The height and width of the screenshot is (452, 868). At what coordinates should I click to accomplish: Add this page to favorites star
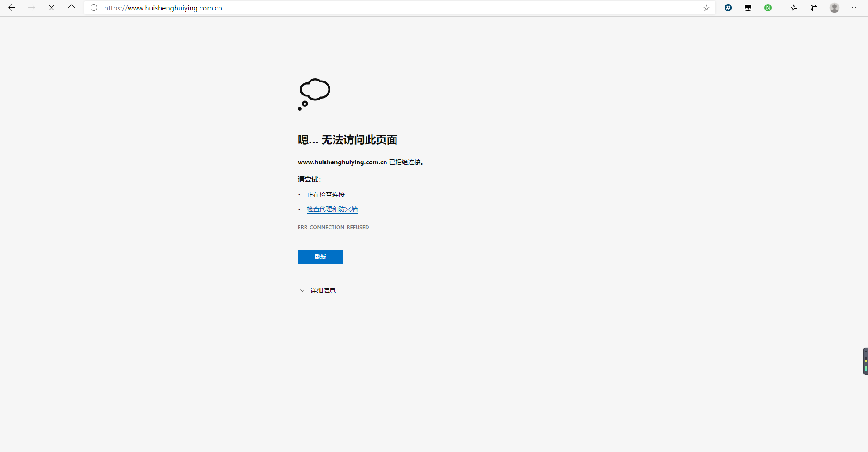tap(706, 8)
